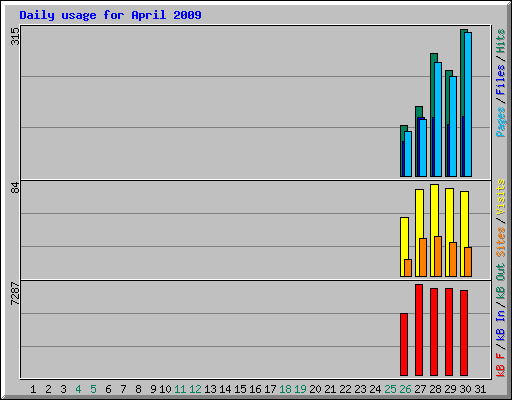
Task: Pick the cyan Pages bar for day 26
Action: pos(408,154)
